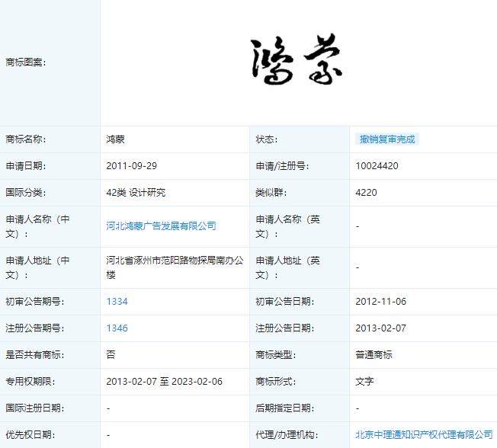Open the 河北鸿蒙广告发展有限公司 applicant link
The image size is (497, 448).
[161, 226]
